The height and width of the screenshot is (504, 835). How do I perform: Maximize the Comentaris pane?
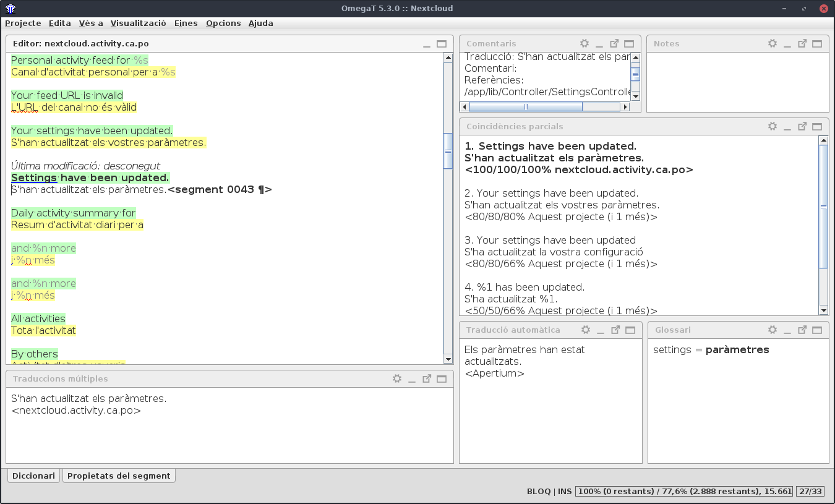pyautogui.click(x=629, y=44)
